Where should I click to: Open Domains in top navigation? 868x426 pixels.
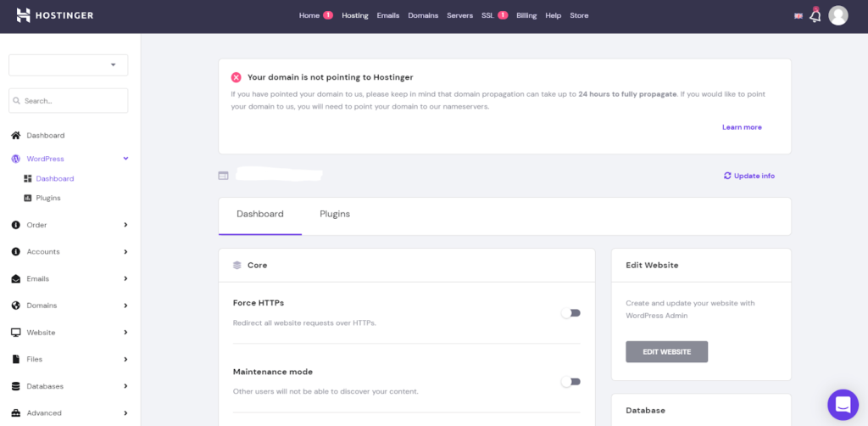click(x=423, y=15)
